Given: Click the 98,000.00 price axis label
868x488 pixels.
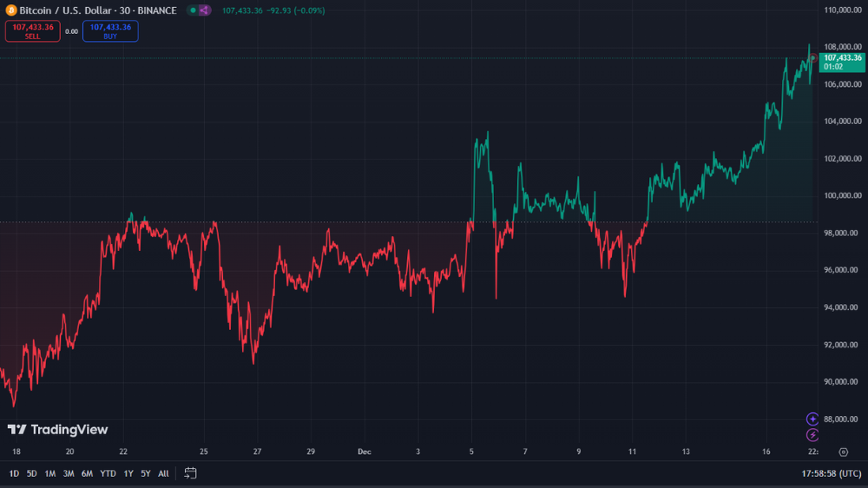Looking at the screenshot, I should tap(843, 233).
